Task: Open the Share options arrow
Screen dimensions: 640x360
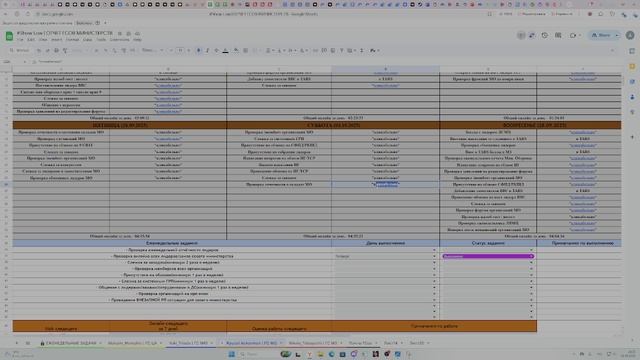Action: click(x=617, y=36)
